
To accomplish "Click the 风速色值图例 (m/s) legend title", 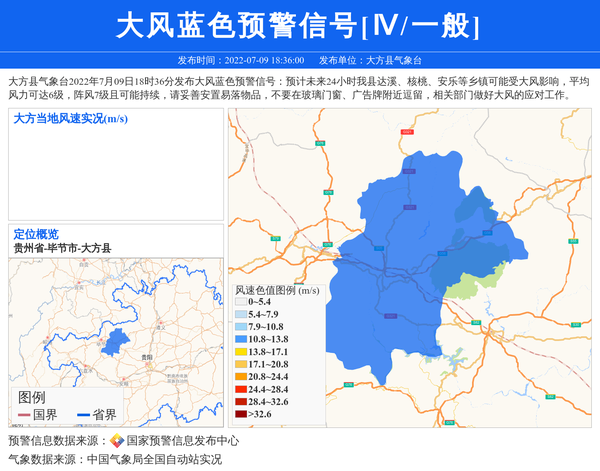I will 276,290.
